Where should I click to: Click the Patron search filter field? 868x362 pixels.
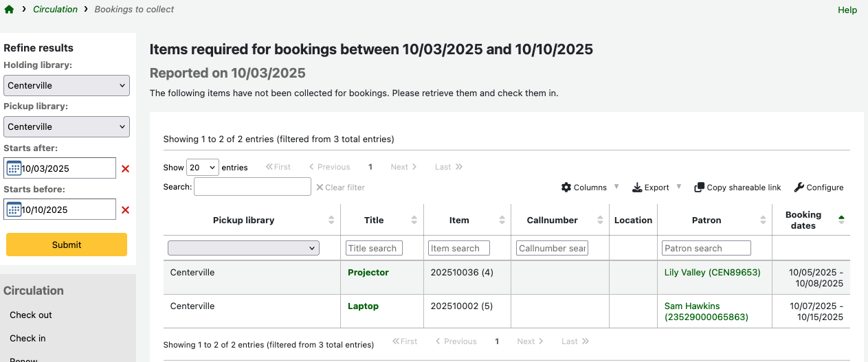click(706, 249)
